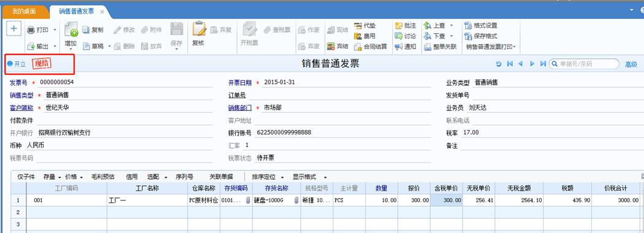Click the 客户简称 field label link
Image resolution: width=644 pixels, height=233 pixels.
[22, 108]
